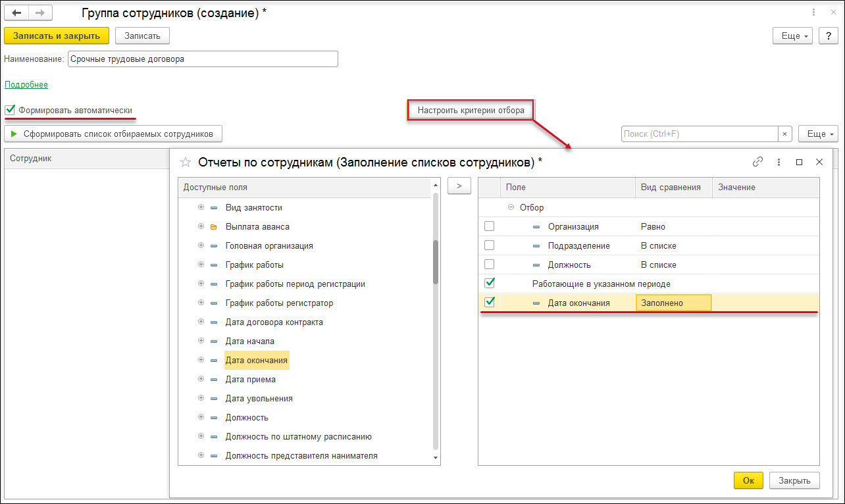Select Дата увольнения in available fields

click(x=259, y=399)
